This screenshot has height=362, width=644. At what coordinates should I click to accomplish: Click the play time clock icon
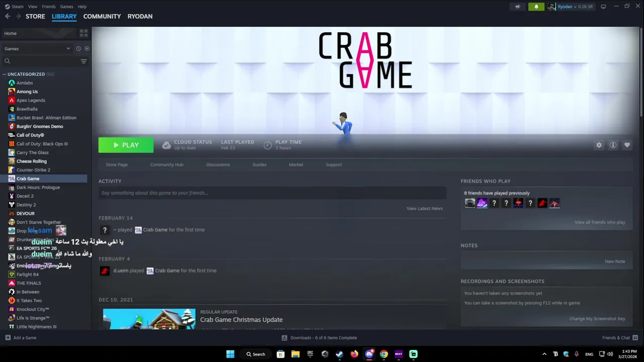268,145
